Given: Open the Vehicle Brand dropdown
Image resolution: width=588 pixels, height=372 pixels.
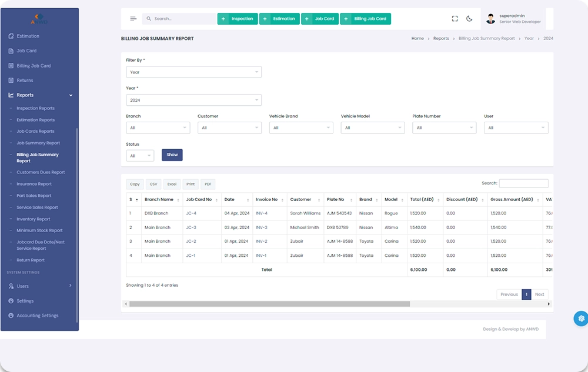Looking at the screenshot, I should point(301,128).
